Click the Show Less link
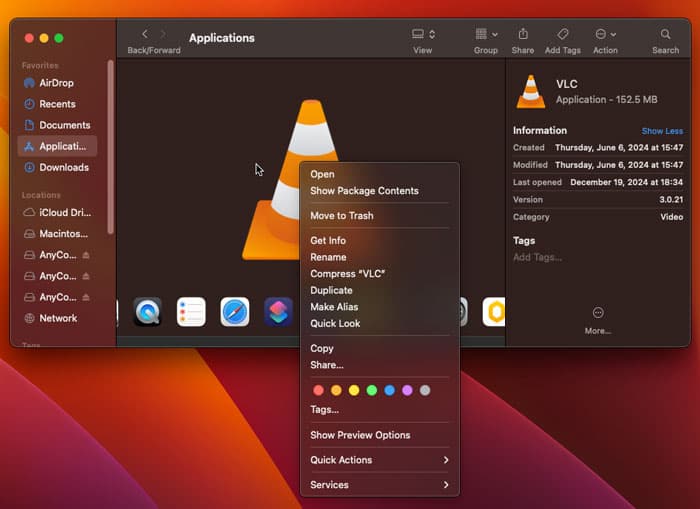 click(662, 131)
